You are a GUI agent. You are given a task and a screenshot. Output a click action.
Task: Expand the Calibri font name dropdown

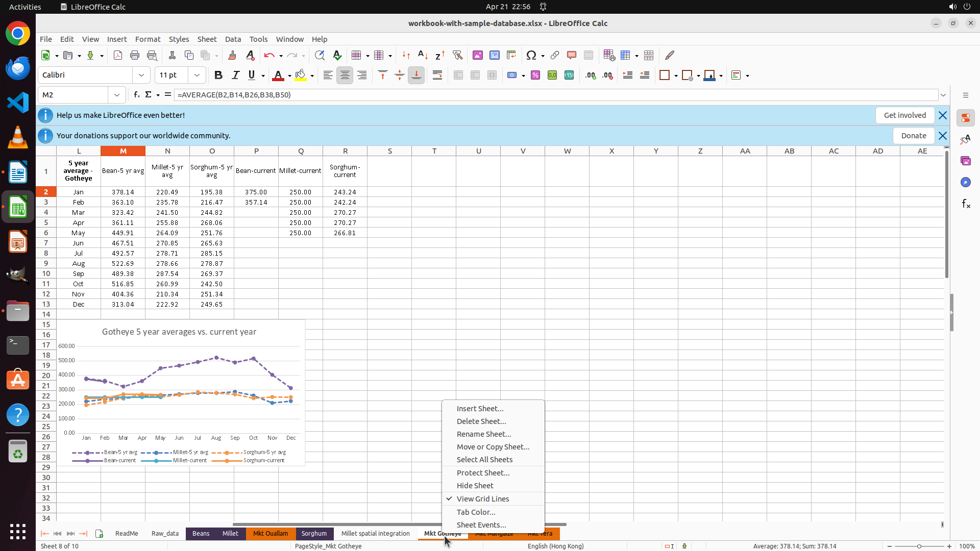point(141,75)
